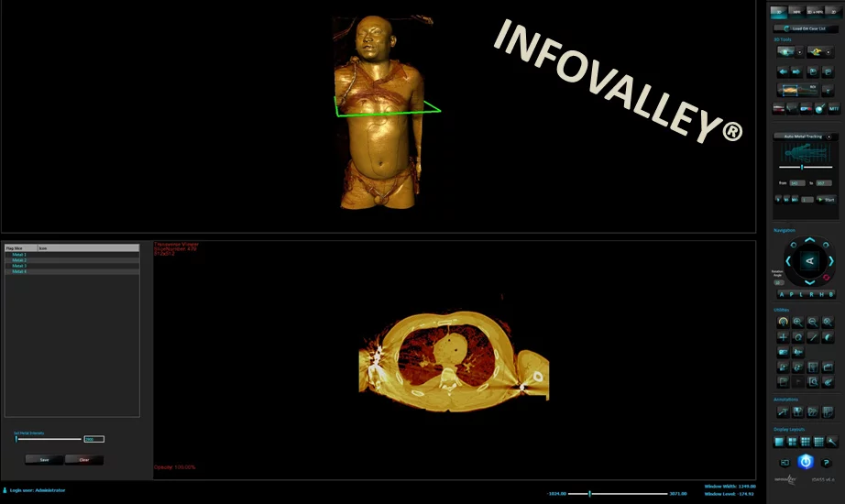Screen dimensions: 845x504
Task: Click the Save button
Action: [x=44, y=460]
